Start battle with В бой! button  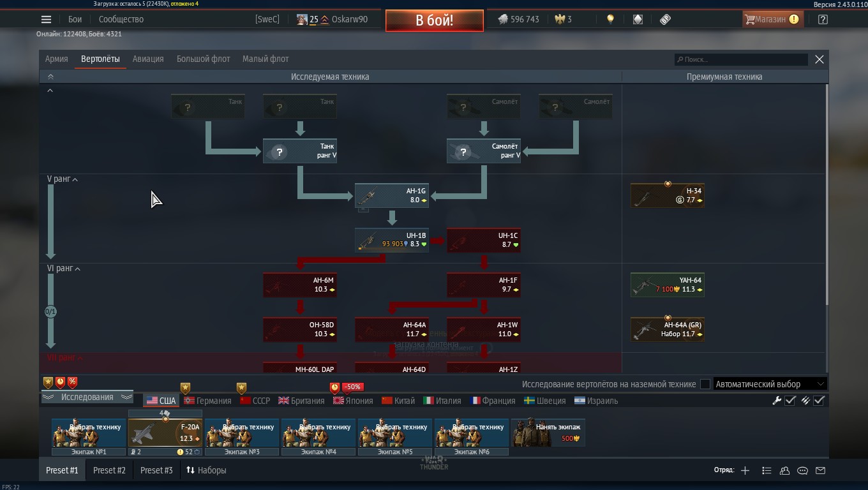click(435, 20)
